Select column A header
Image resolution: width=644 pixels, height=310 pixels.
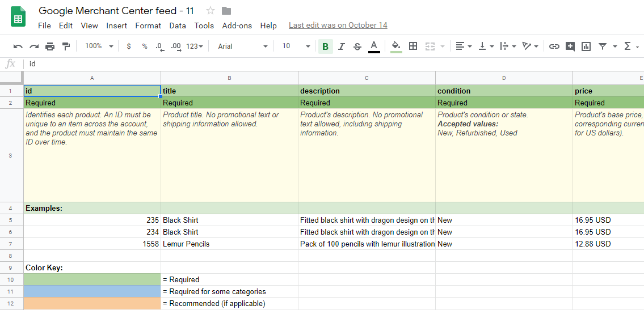tap(92, 78)
